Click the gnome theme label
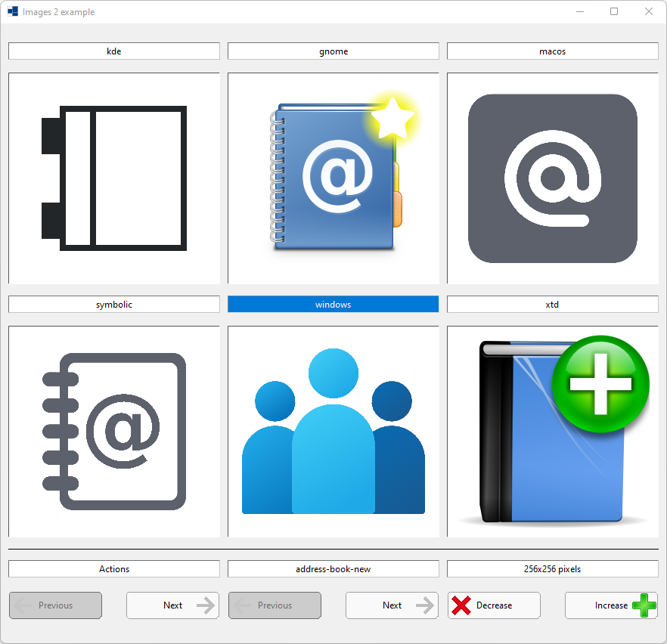Screen dimensions: 667x644 click(x=333, y=51)
